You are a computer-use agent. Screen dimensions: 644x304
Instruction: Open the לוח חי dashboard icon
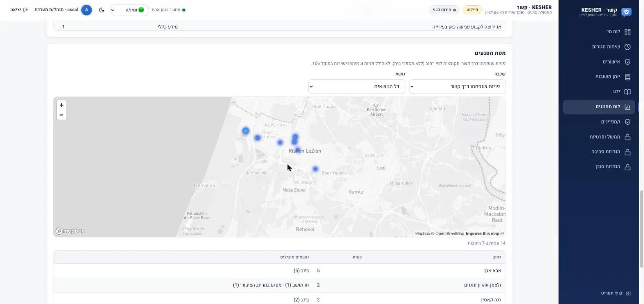click(x=627, y=32)
